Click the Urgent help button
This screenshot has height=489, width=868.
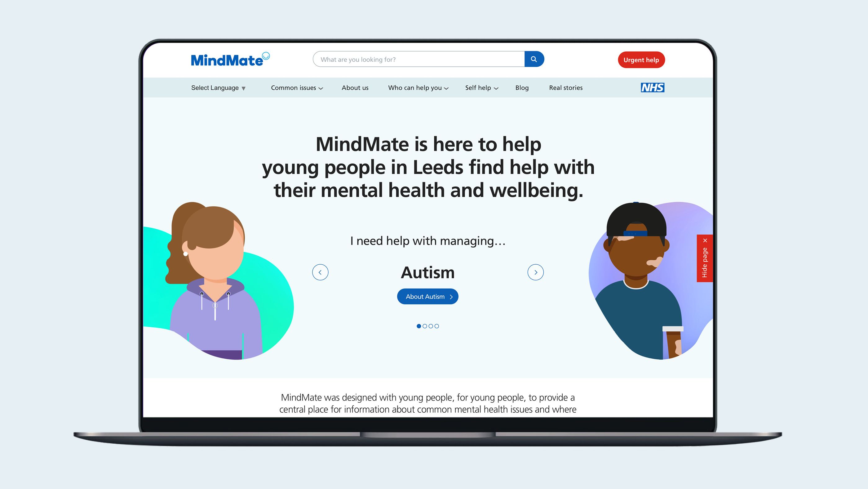coord(641,60)
